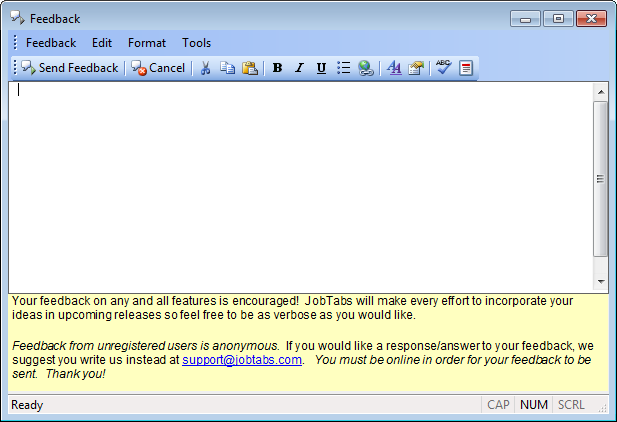
Task: Click the vertical scrollbar thumb
Action: [600, 179]
